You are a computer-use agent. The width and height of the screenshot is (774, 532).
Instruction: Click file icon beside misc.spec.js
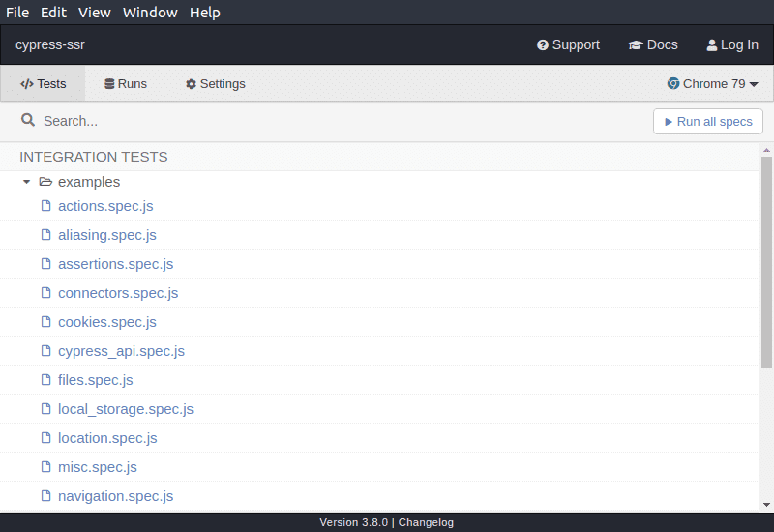click(x=45, y=466)
